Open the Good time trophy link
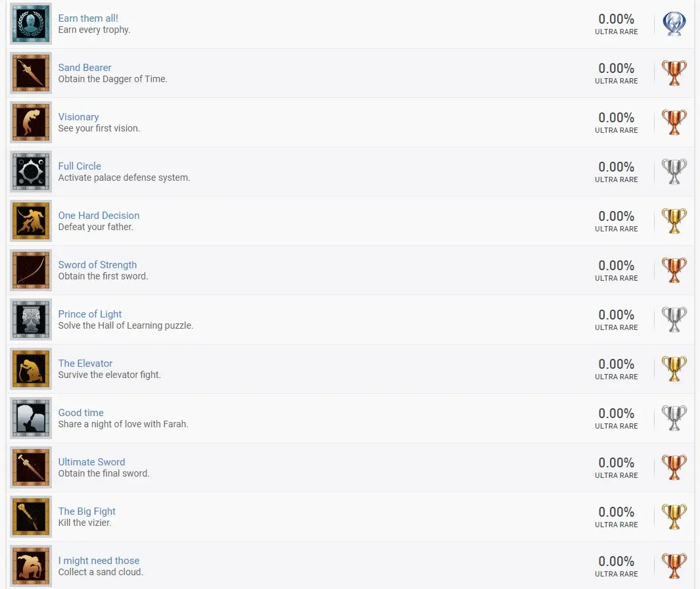This screenshot has height=589, width=700. tap(81, 413)
